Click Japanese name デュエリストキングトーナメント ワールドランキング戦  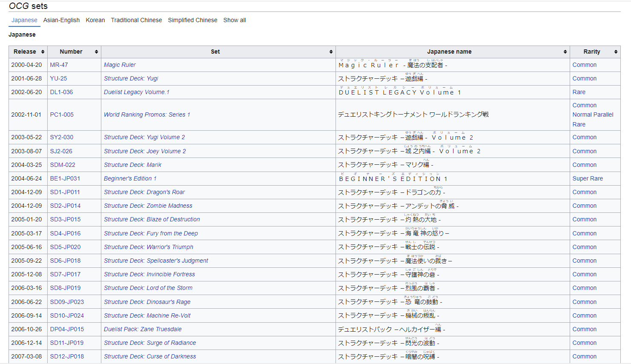pos(413,115)
